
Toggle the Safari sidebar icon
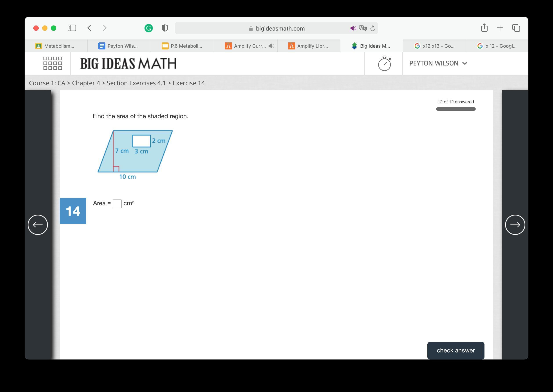(72, 28)
